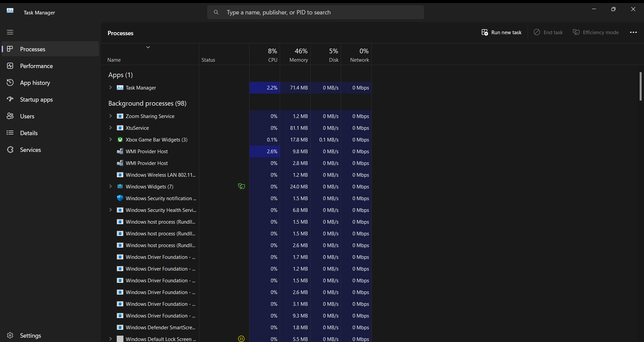Open the Processes page icon in sidebar
The height and width of the screenshot is (342, 644).
click(x=10, y=49)
